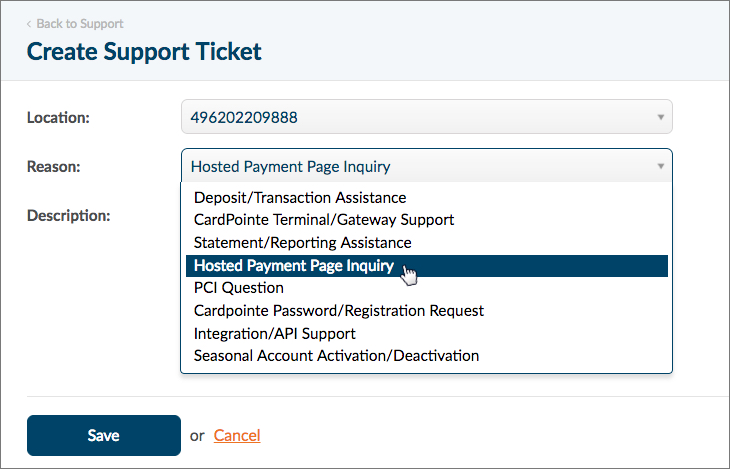Screen dimensions: 730x469
Task: Click the Description label
Action: [x=68, y=215]
